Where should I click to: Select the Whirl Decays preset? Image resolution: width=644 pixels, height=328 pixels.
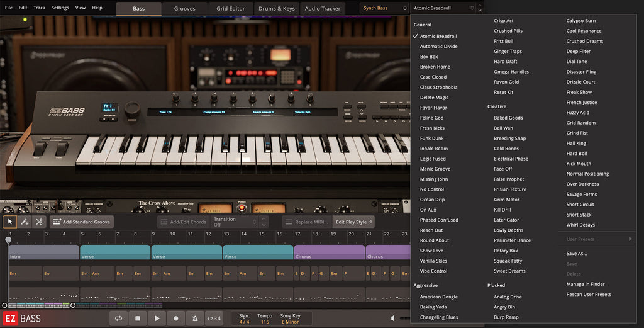click(580, 225)
